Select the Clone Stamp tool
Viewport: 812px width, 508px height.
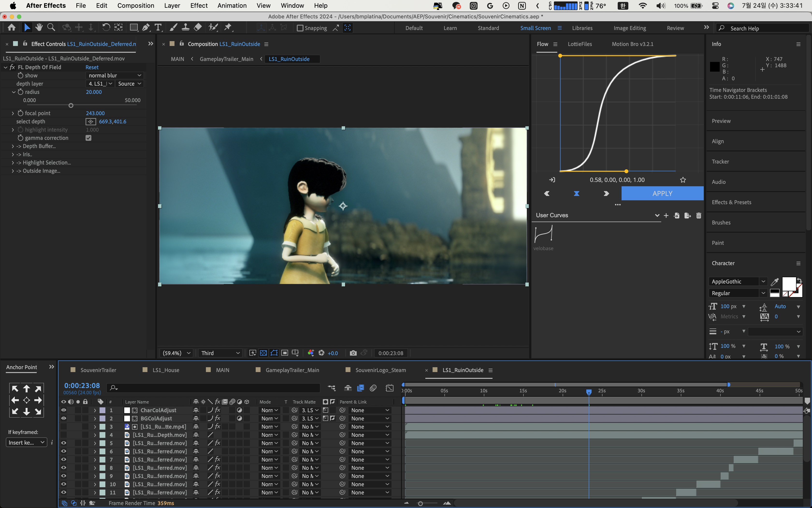pos(186,28)
